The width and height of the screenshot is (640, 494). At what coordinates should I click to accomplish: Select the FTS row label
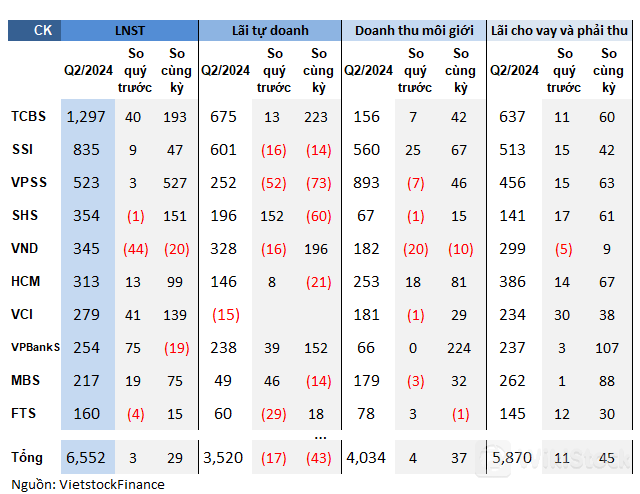tap(24, 414)
